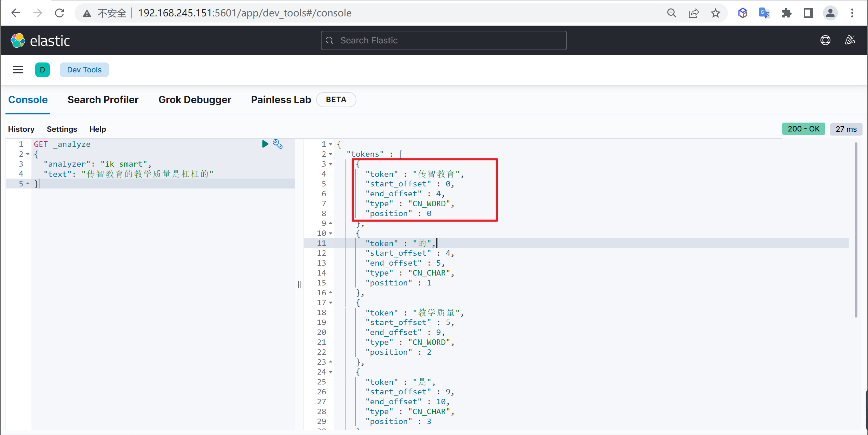Open the Settings menu in Dev Tools
This screenshot has width=868, height=435.
pyautogui.click(x=62, y=129)
